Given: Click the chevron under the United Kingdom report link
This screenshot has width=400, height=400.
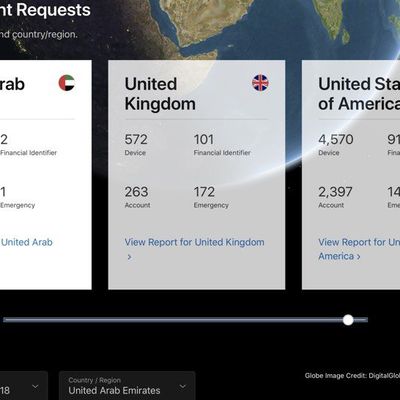Looking at the screenshot, I should pos(129,257).
